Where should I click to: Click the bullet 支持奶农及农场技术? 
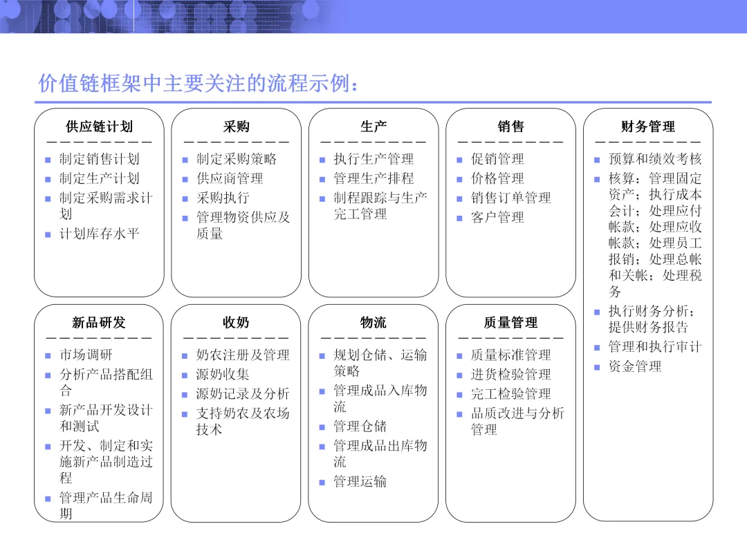[x=243, y=422]
